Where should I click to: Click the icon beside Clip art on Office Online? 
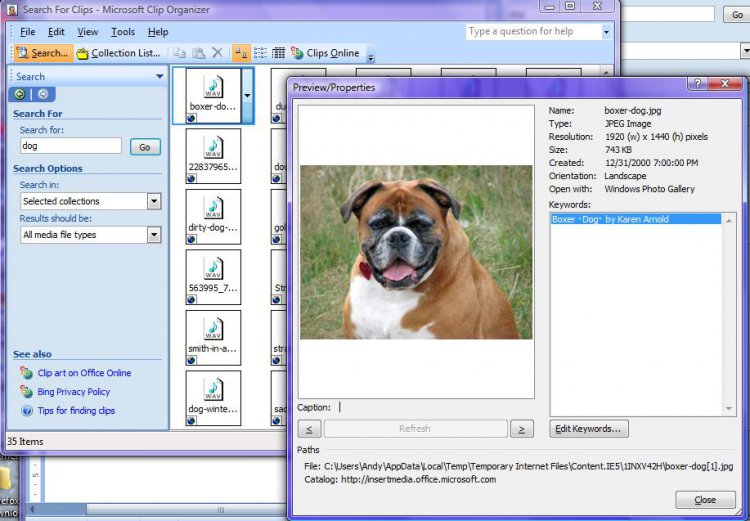coord(26,373)
